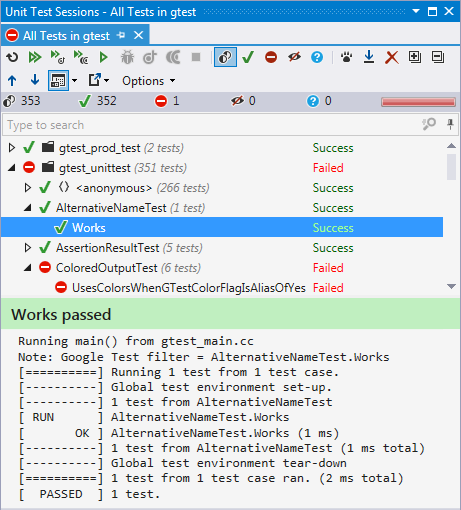Screen dimensions: 461x510
Task: Select the All Tests in gtest tab
Action: (66, 36)
